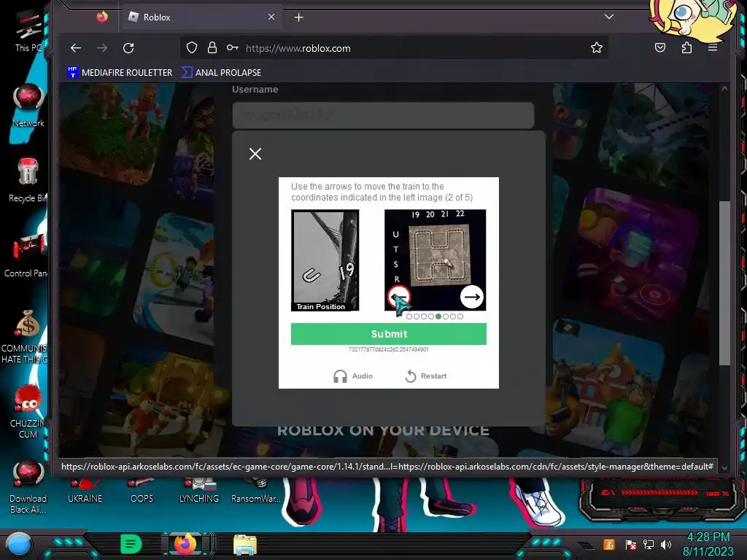
Task: Open a new tab with plus button
Action: coord(298,17)
